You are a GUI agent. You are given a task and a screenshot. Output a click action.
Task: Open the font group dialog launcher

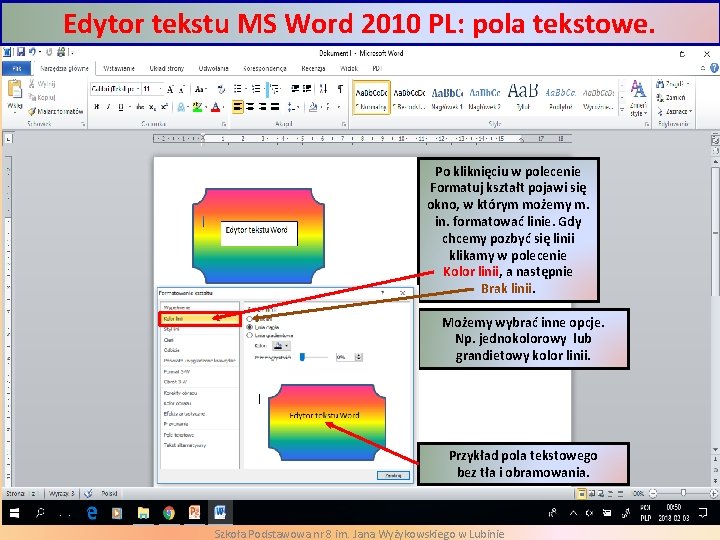224,124
